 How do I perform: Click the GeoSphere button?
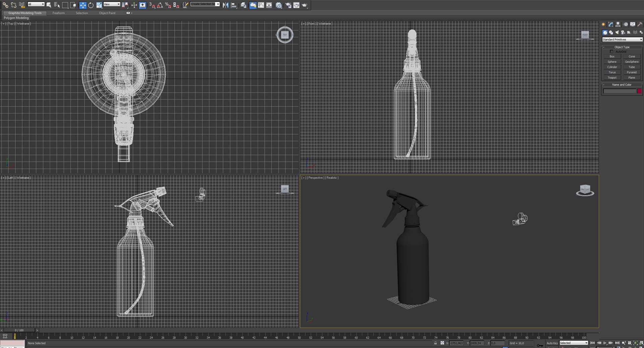pyautogui.click(x=632, y=62)
